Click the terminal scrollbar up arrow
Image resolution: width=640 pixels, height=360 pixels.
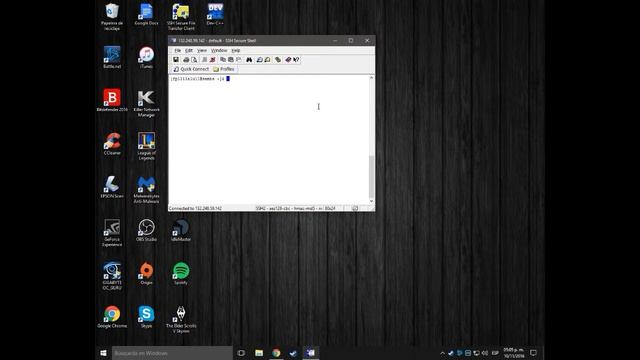(x=371, y=78)
